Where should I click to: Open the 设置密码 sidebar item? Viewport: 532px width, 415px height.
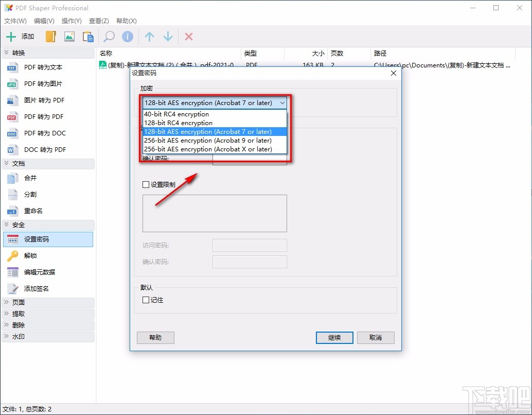coord(48,239)
